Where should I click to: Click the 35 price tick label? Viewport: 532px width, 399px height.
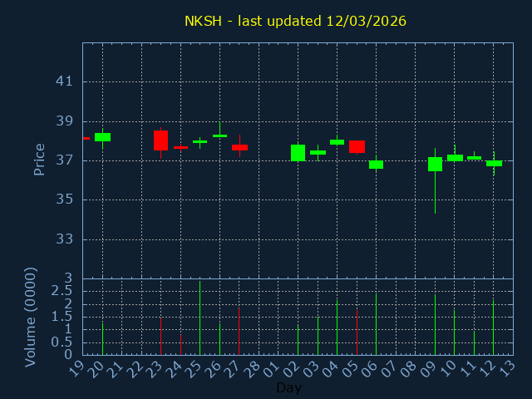pos(65,199)
